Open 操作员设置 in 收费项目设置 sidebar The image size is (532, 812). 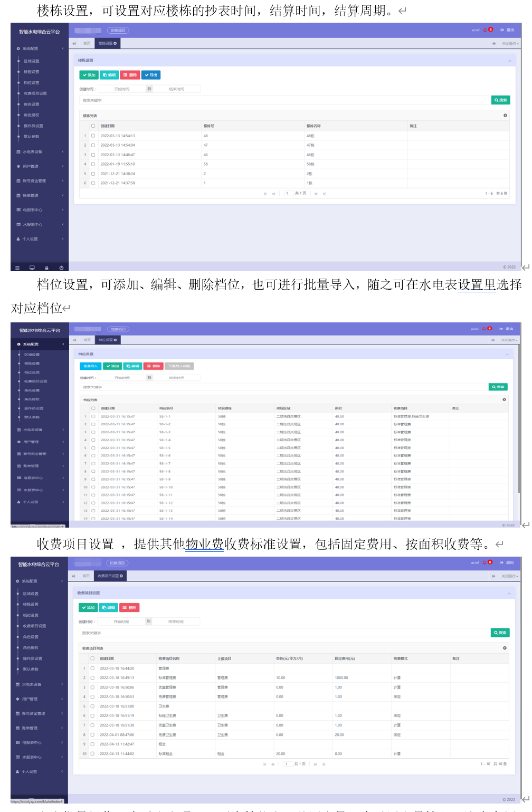(x=33, y=658)
